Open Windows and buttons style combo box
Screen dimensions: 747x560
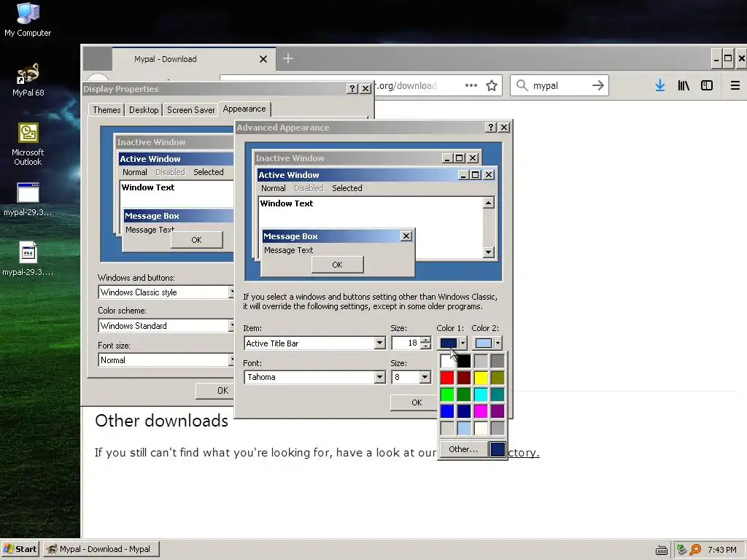point(166,292)
